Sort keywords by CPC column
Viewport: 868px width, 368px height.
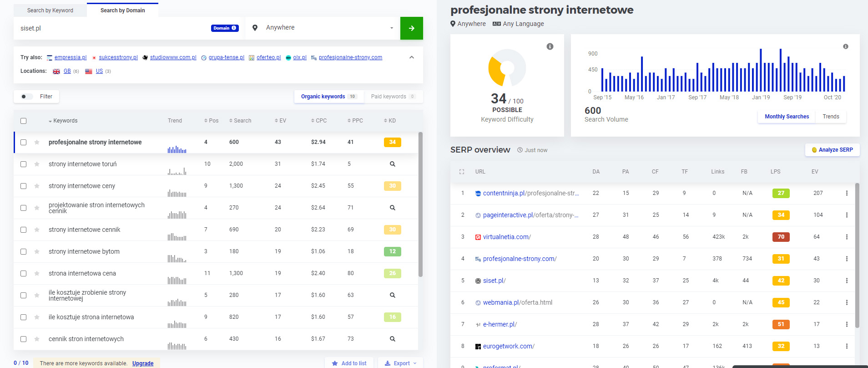(x=319, y=121)
